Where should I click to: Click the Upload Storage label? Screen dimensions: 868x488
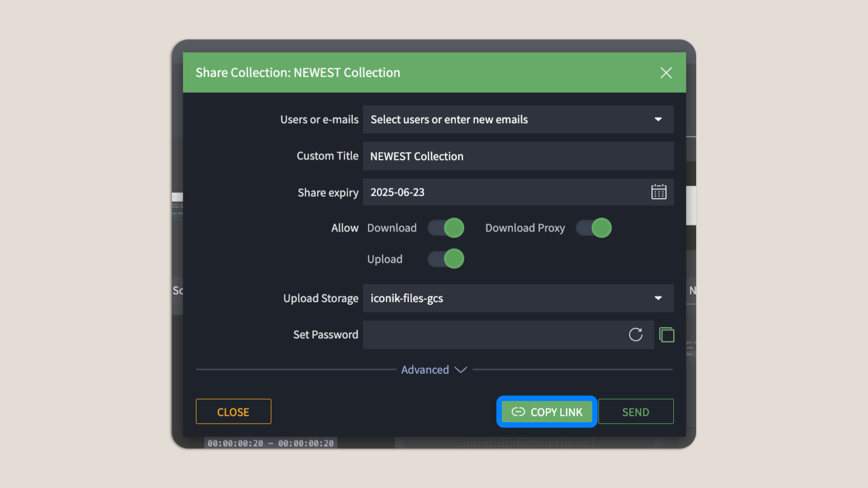(320, 298)
